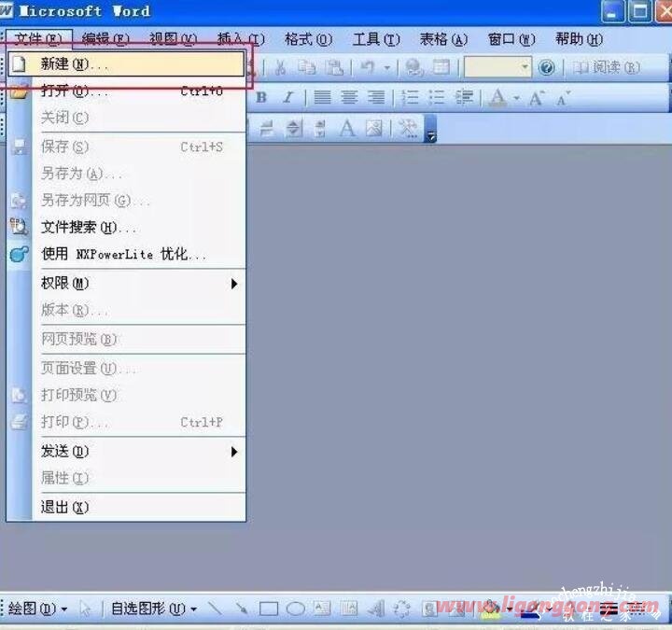Toggle the numbered list icon

410,98
